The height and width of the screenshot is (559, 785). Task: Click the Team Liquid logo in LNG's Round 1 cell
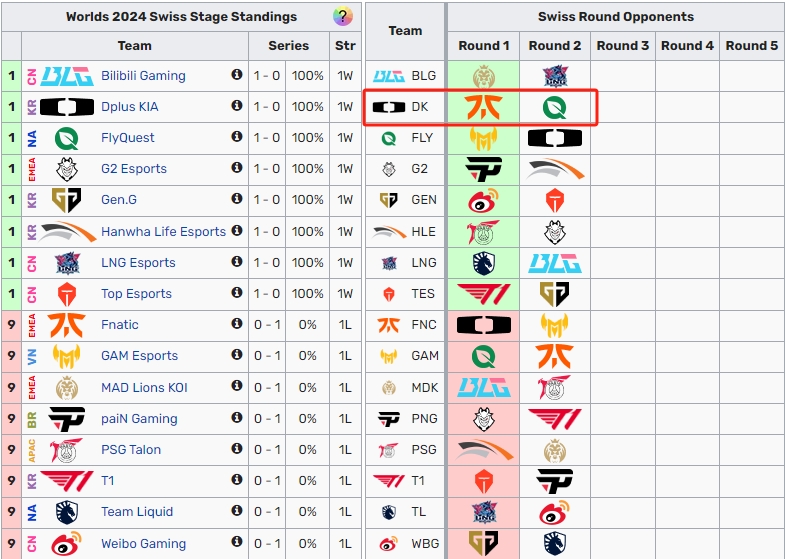pos(483,263)
